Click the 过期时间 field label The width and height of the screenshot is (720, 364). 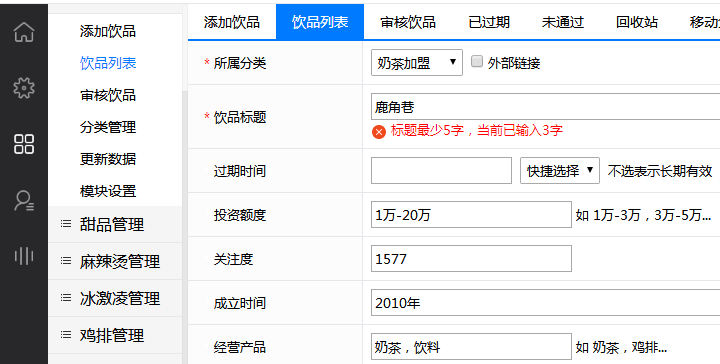tap(240, 171)
